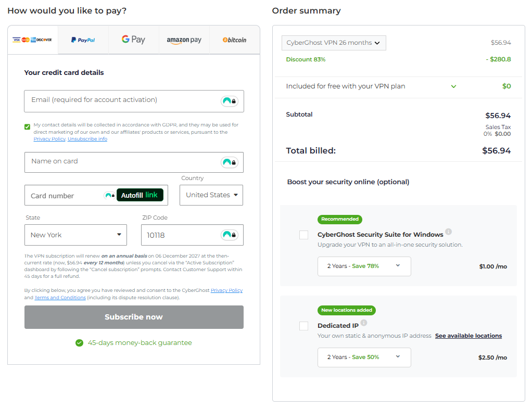
Task: Select the credit card payment tab
Action: (x=33, y=40)
